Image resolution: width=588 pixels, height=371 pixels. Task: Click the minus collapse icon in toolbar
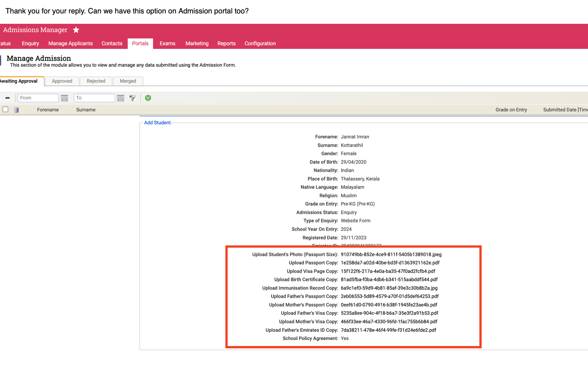point(7,98)
